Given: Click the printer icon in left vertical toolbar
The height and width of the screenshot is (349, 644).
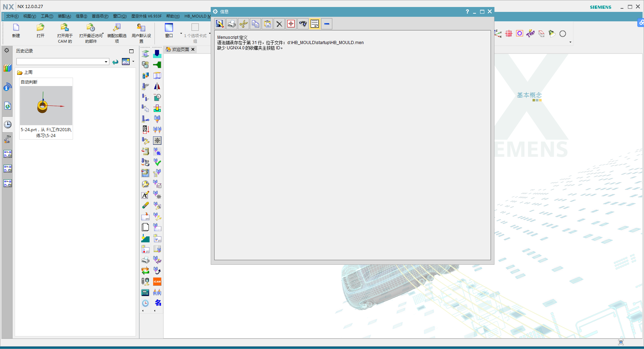Looking at the screenshot, I should tap(145, 260).
